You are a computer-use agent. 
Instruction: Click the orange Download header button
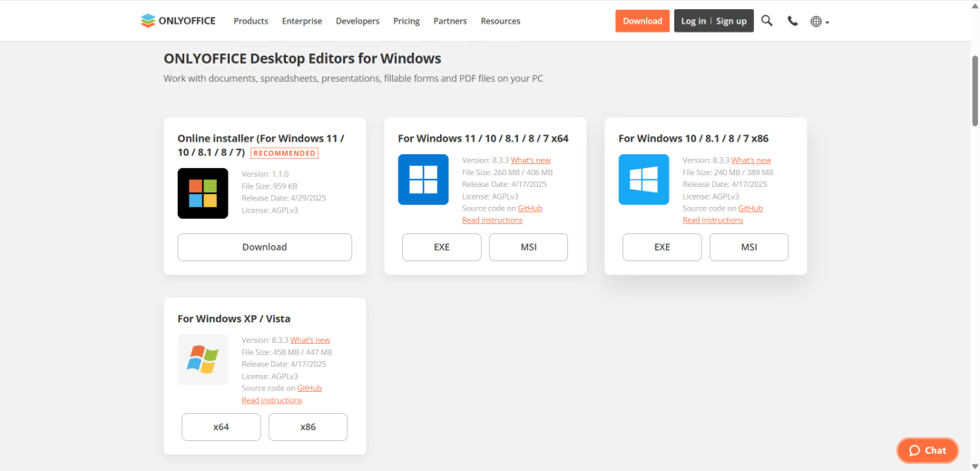[x=642, y=21]
